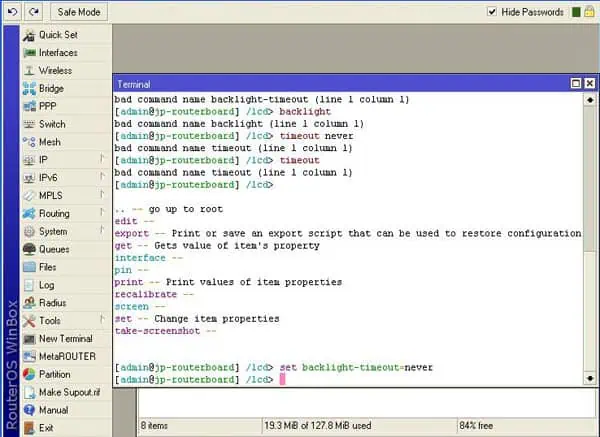Expand the Tools submenu
This screenshot has height=437, width=600.
102,321
